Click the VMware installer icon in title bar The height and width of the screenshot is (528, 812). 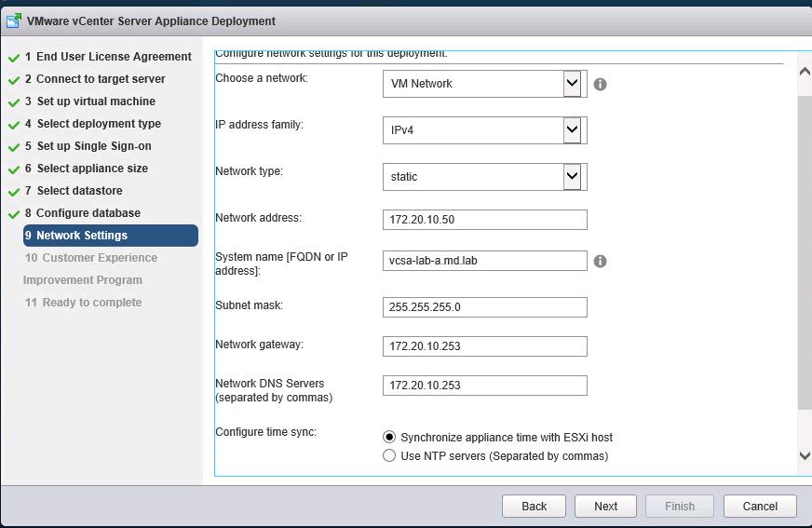(x=13, y=20)
